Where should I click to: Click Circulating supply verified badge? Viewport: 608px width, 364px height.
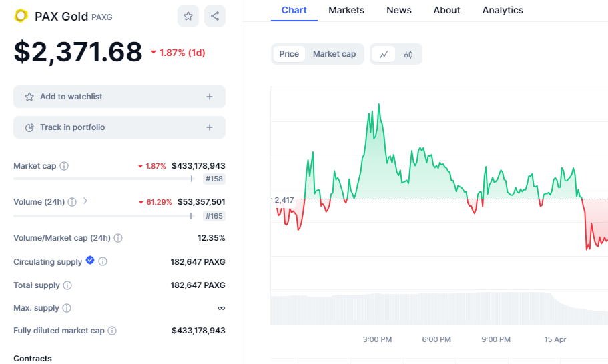tap(90, 260)
